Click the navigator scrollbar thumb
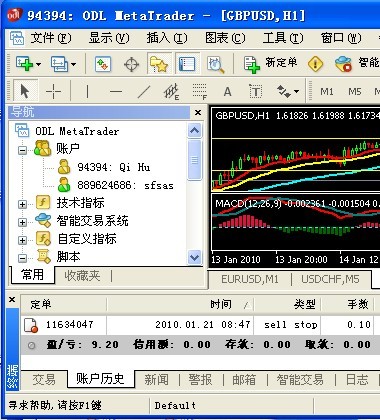 coord(194,160)
